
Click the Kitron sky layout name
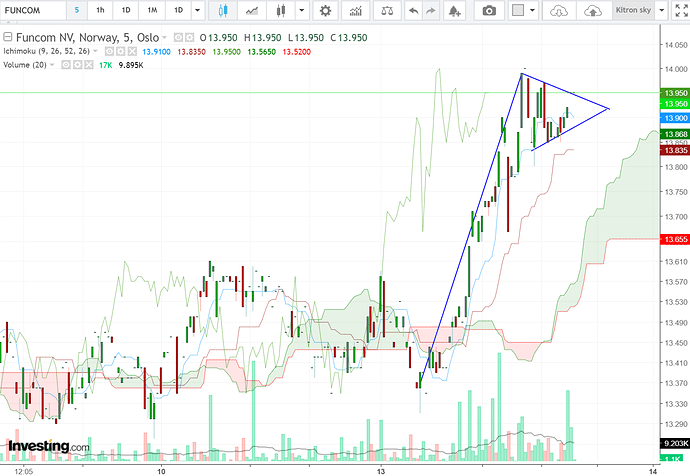coord(633,10)
